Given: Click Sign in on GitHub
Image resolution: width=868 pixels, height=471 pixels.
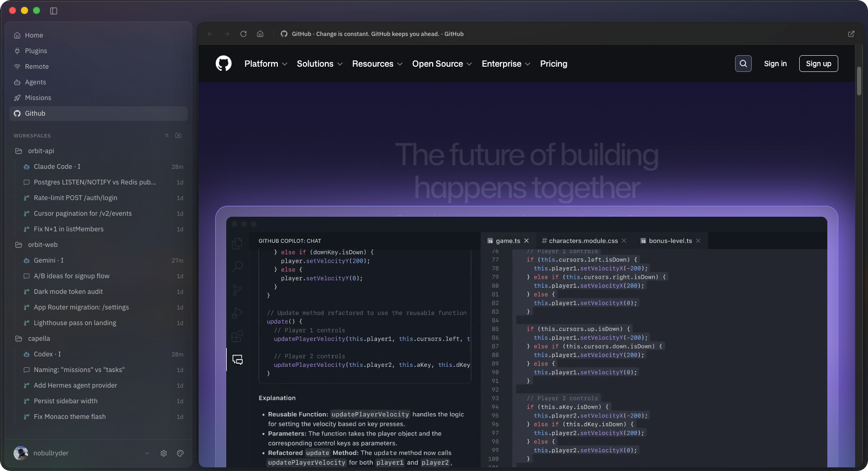Looking at the screenshot, I should tap(775, 64).
